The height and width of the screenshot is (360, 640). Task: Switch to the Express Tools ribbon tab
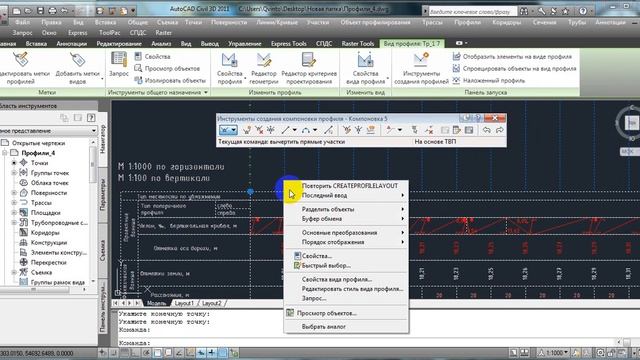point(289,43)
